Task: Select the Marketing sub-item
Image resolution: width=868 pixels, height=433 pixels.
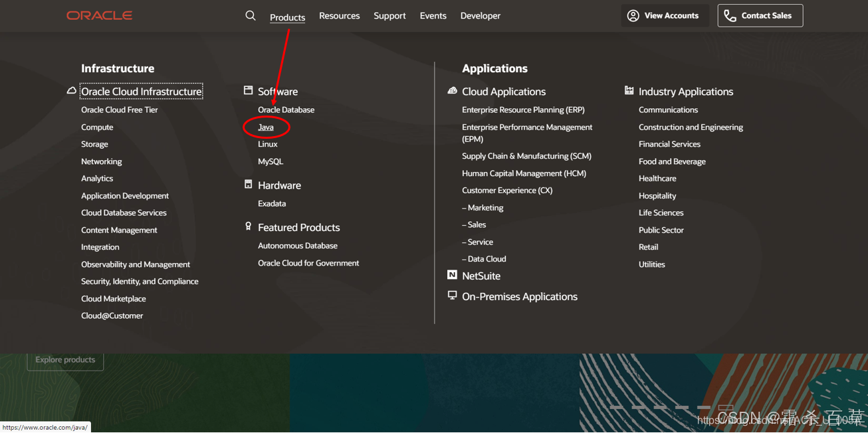Action: pyautogui.click(x=483, y=208)
